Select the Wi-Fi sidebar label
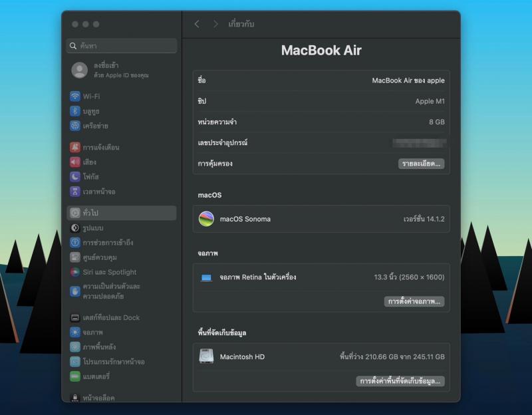This screenshot has height=415, width=532. (x=91, y=96)
